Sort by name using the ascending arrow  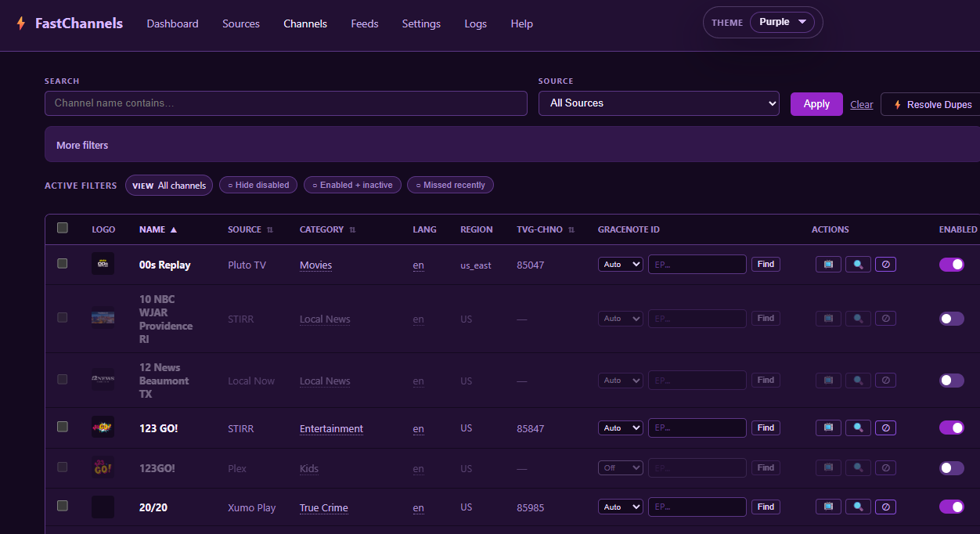(174, 230)
